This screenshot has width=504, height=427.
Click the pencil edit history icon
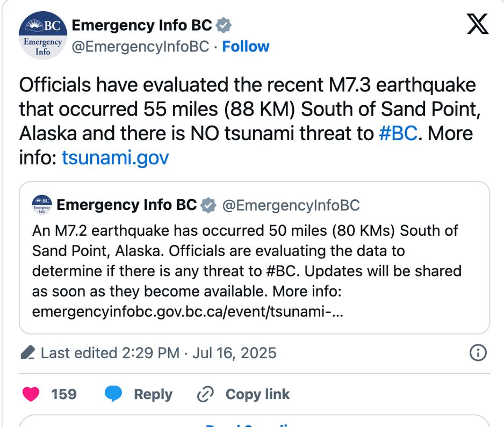(27, 352)
